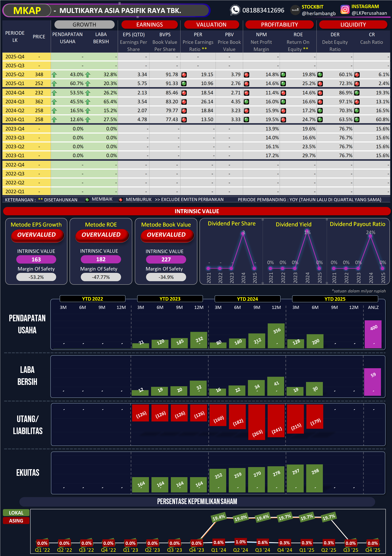392x556 pixels.
Task: Click the ASING legend label
Action: (x=16, y=521)
